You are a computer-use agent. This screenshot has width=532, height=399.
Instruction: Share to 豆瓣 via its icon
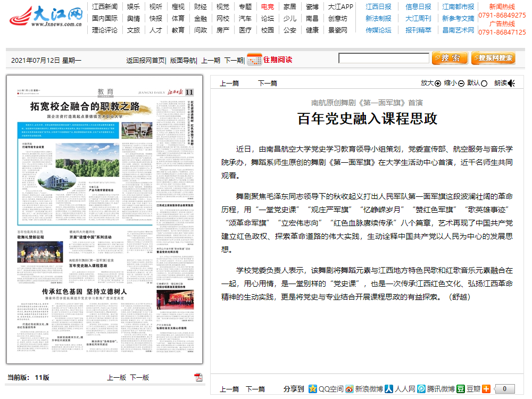461,389
